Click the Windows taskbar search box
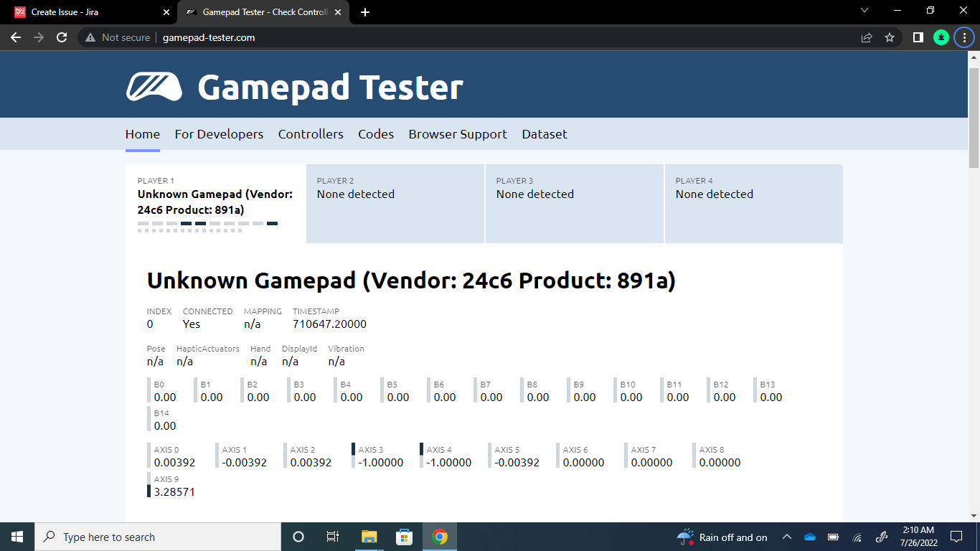980x551 pixels. [158, 537]
